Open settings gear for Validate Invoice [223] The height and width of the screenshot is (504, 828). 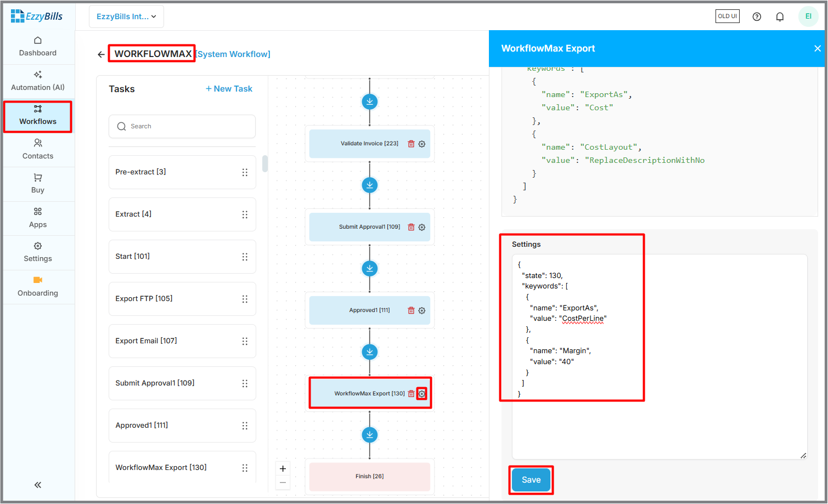click(x=422, y=144)
